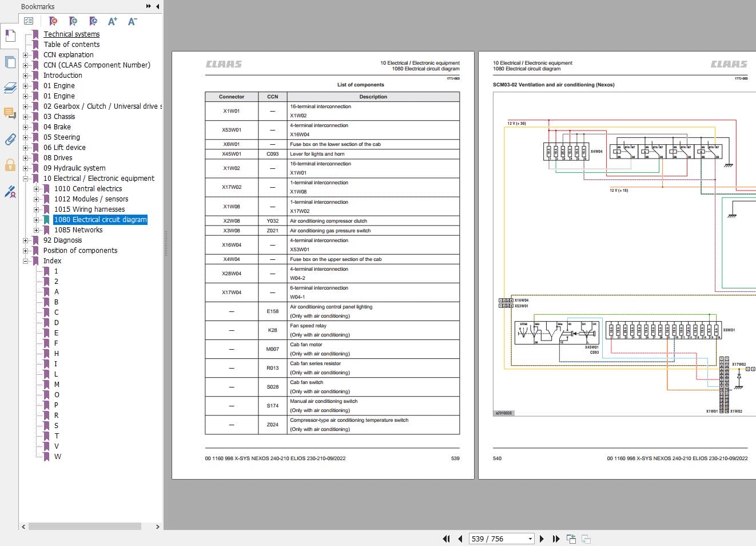
Task: Click the Y032 CCN table cell
Action: coord(273,221)
